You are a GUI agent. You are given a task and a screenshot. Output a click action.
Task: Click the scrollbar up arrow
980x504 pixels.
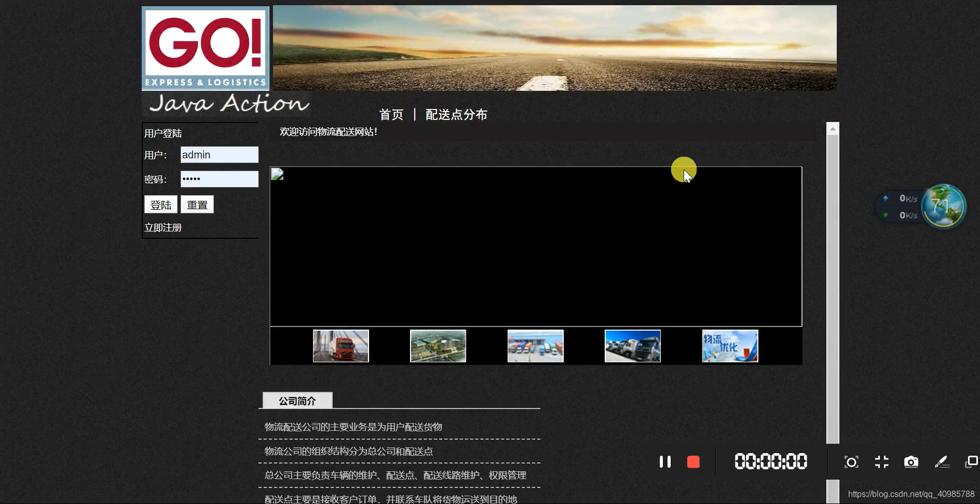coord(833,128)
